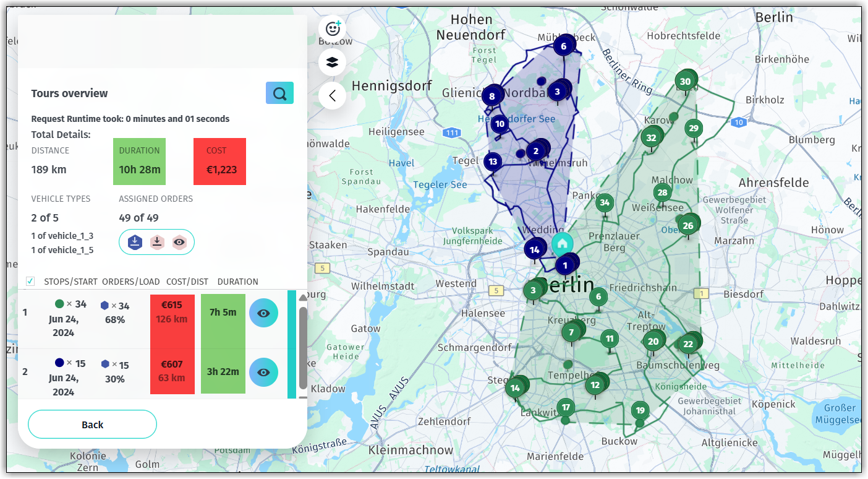Click the pink hexagon download icon
The image size is (868, 479).
tap(157, 242)
